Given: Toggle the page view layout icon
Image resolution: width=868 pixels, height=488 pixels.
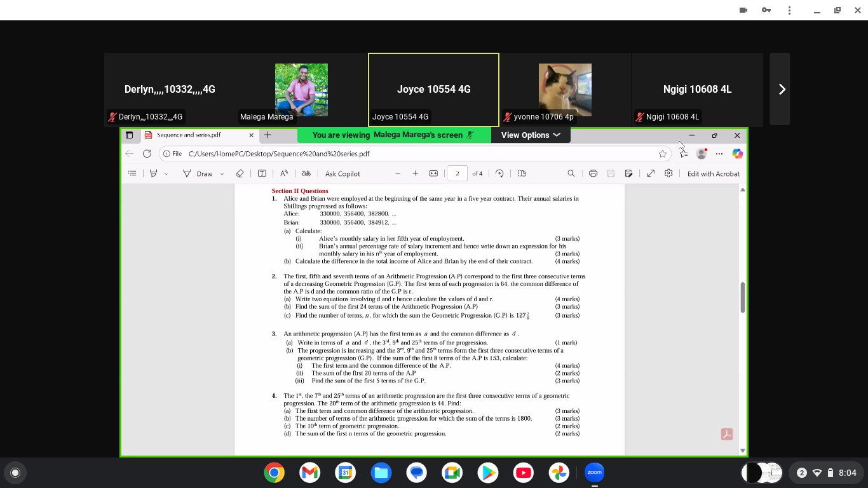Looking at the screenshot, I should (x=522, y=173).
